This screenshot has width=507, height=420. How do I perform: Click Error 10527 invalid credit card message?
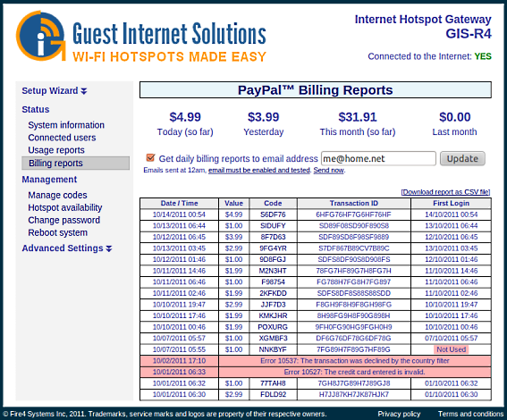pyautogui.click(x=355, y=372)
